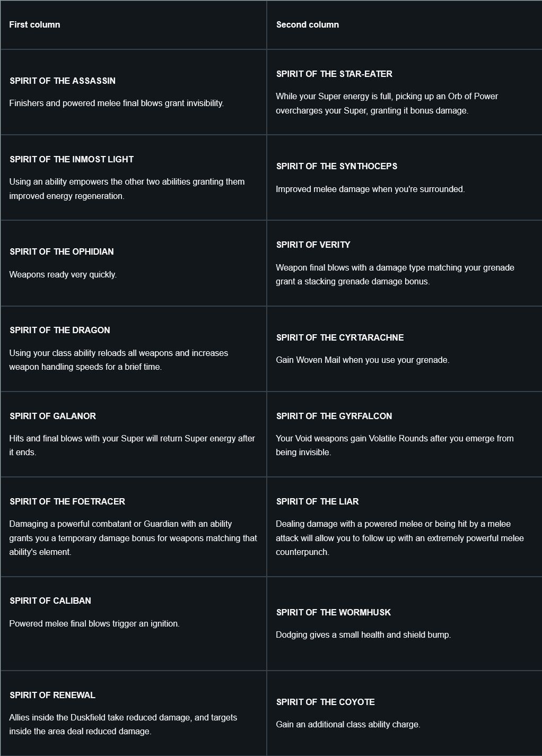This screenshot has height=756, width=542.
Task: Select the Spirit of the Star-Eater title
Action: 334,74
